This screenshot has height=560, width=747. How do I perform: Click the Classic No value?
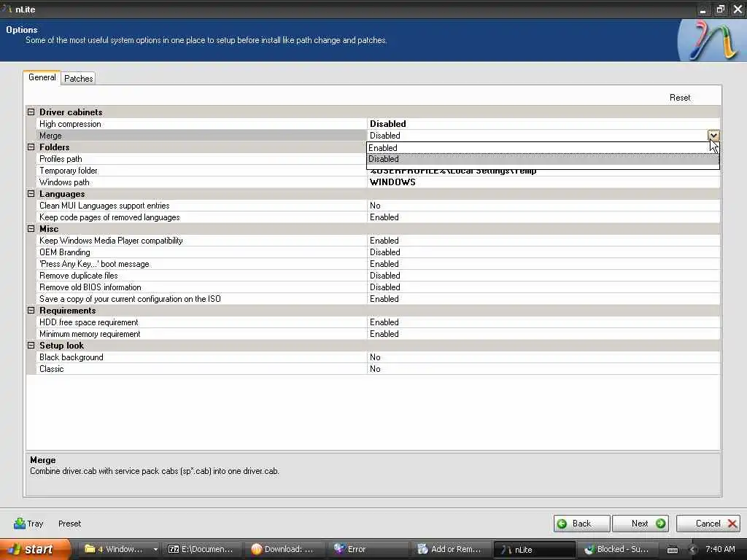pos(375,369)
